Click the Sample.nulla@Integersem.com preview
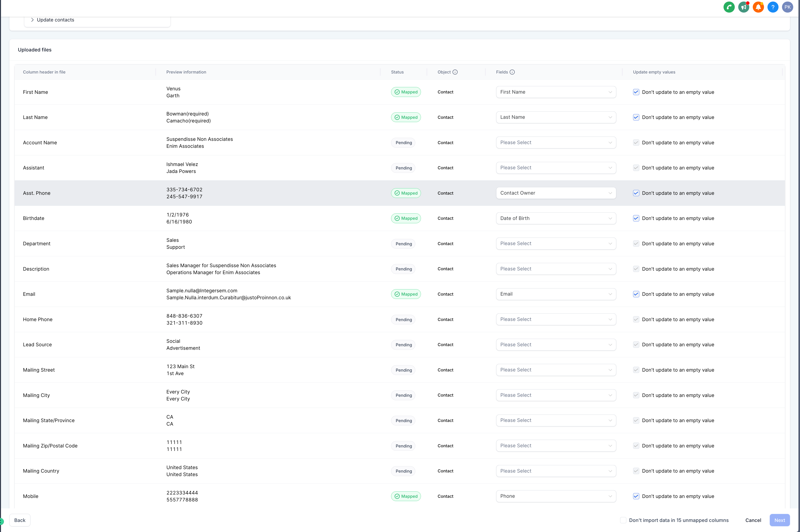Screen dimensions: 800x532 (x=202, y=291)
